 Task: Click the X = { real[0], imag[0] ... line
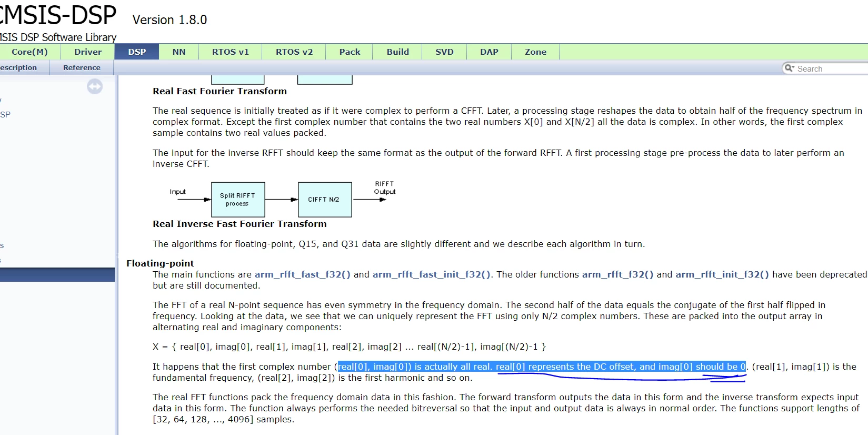[x=349, y=347]
